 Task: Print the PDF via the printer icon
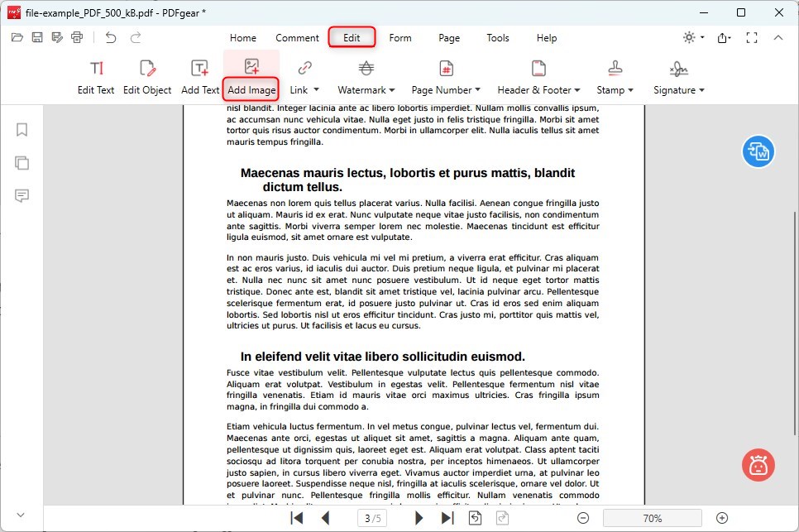point(77,37)
